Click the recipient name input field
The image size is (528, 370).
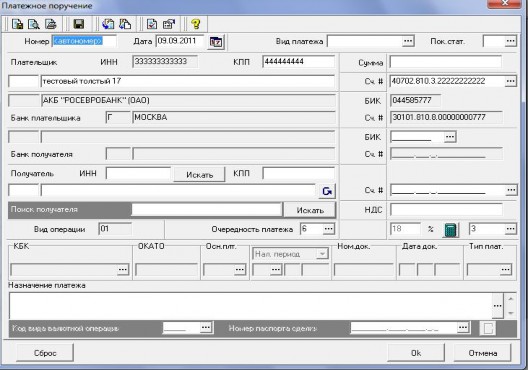[x=178, y=191]
